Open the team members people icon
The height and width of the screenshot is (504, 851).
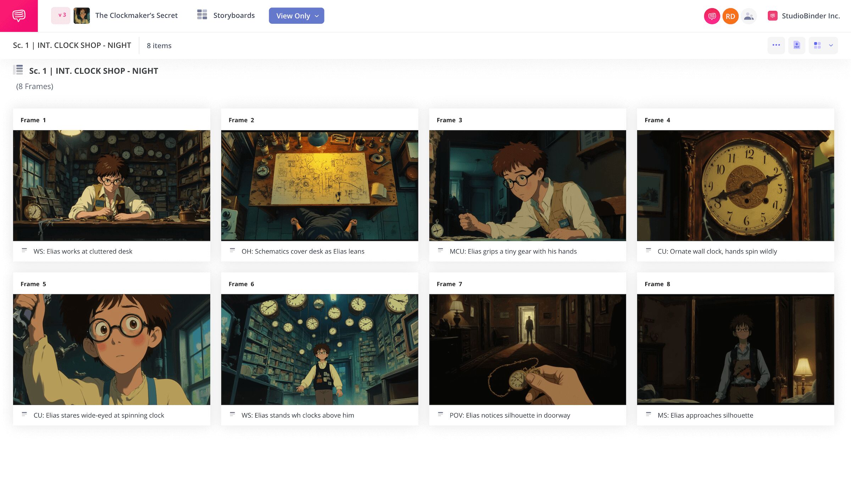pyautogui.click(x=749, y=16)
